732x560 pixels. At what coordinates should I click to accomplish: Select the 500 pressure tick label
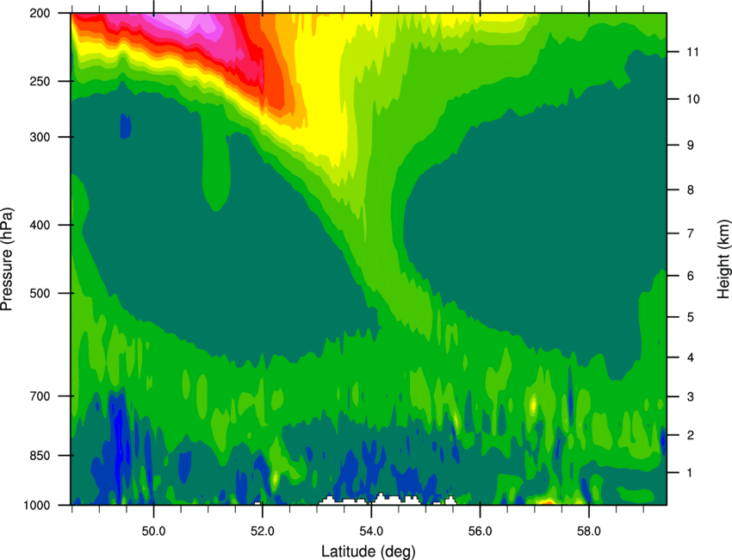click(x=40, y=293)
